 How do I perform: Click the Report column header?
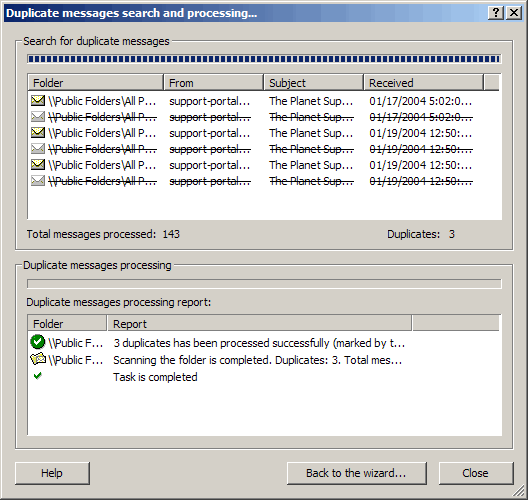click(x=259, y=324)
